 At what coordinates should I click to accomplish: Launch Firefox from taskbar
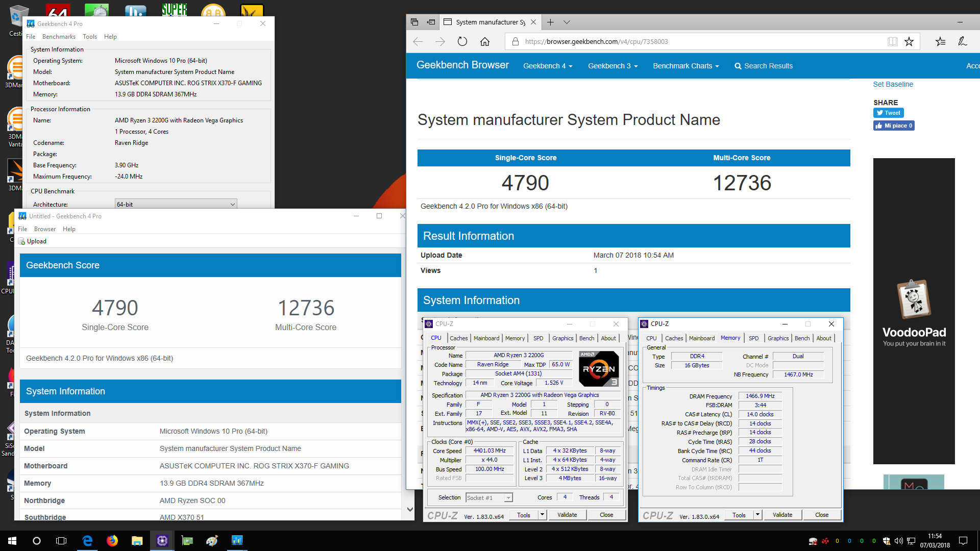point(112,541)
